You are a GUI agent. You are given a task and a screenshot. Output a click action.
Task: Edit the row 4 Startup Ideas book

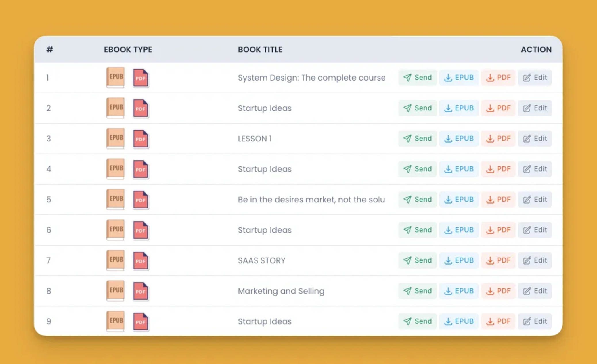pyautogui.click(x=535, y=169)
